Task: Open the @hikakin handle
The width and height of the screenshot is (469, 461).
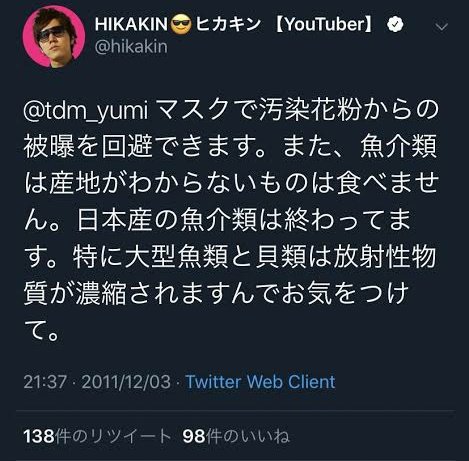Action: (x=131, y=46)
